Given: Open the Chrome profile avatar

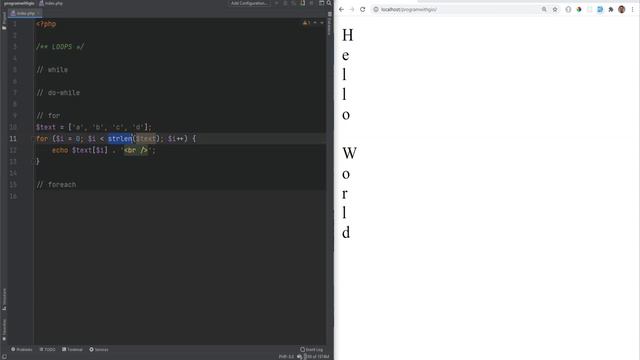Looking at the screenshot, I should coord(622,9).
